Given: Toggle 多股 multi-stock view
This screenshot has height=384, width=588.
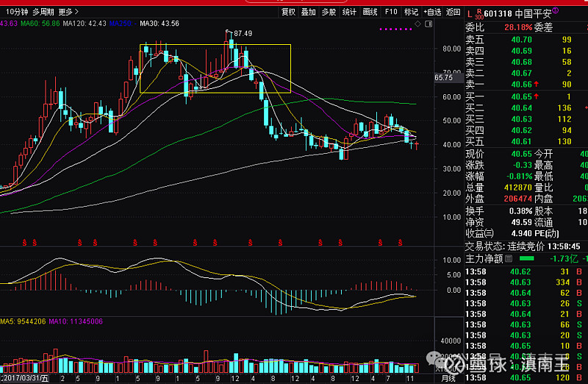Looking at the screenshot, I should tap(329, 12).
